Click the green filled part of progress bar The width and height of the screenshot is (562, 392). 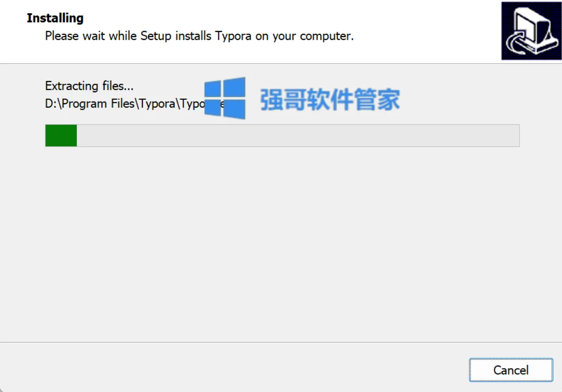coord(61,135)
